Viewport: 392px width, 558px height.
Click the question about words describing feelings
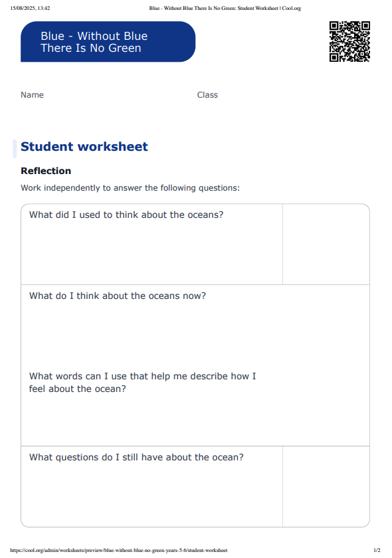tap(142, 383)
